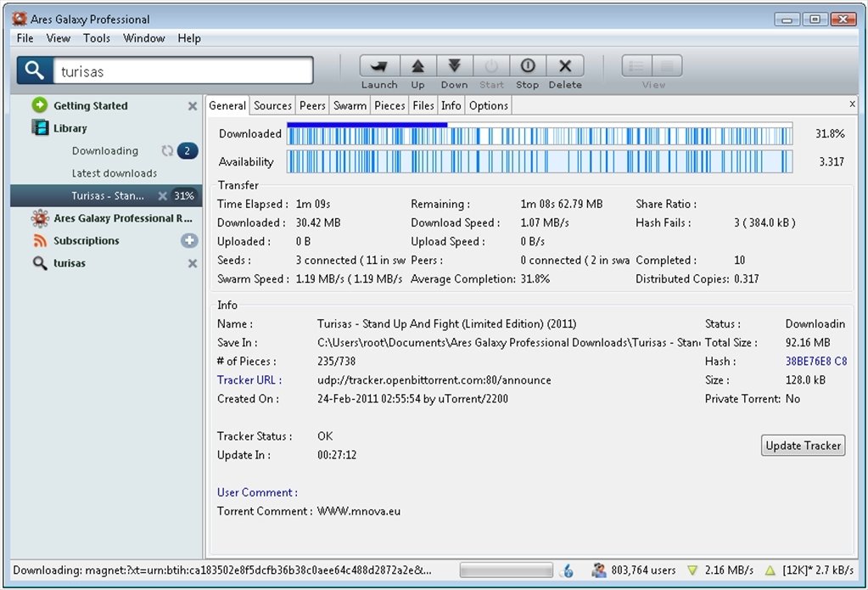The width and height of the screenshot is (868, 590).
Task: Click the Ares Galaxy Professional gear icon
Action: tap(40, 218)
